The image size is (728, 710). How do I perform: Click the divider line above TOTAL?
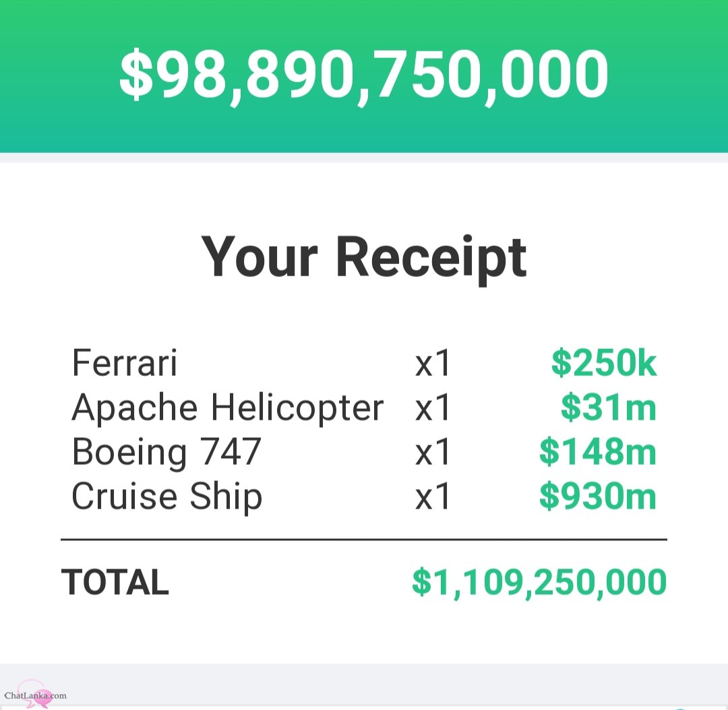pos(364,540)
